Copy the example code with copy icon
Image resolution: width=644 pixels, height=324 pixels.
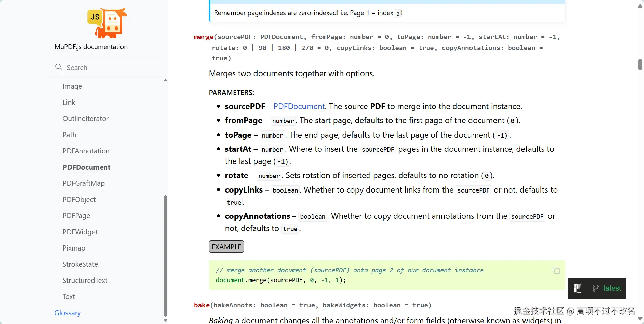(556, 270)
